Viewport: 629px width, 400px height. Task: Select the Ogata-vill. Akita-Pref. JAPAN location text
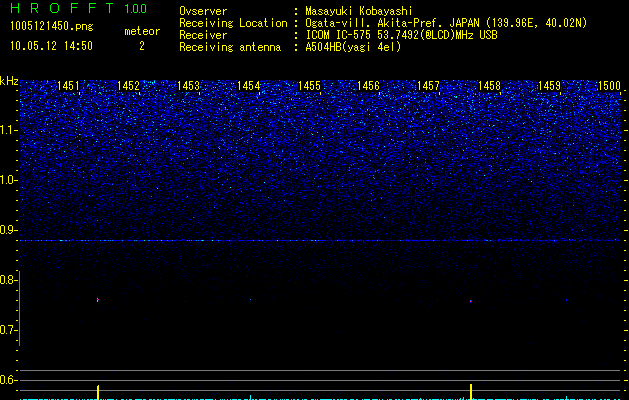(446, 23)
